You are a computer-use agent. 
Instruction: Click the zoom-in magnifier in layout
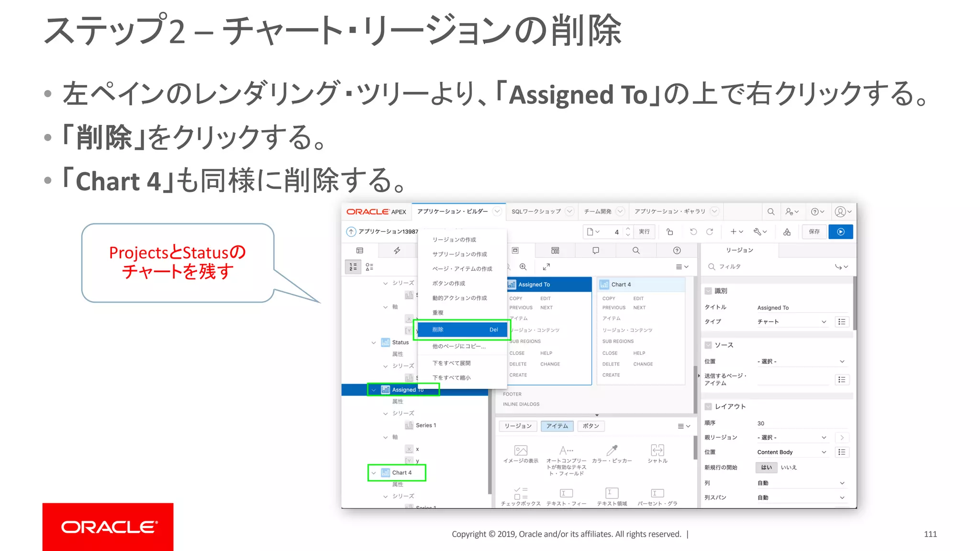click(x=523, y=266)
